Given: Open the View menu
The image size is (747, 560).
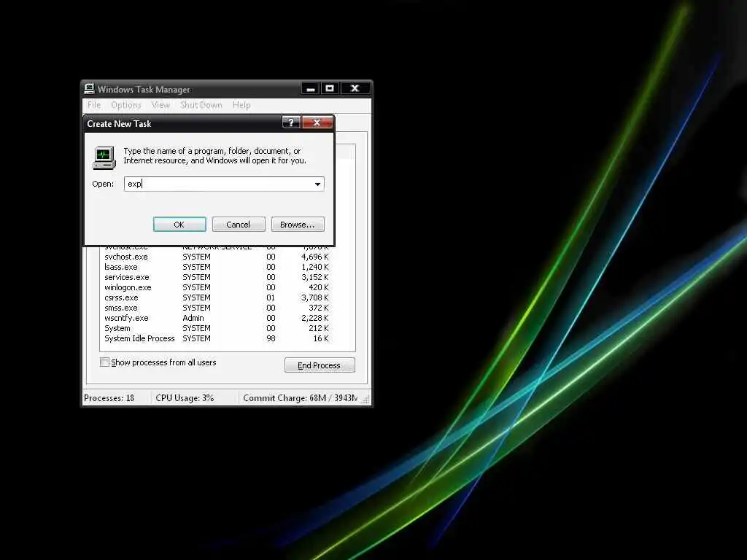Looking at the screenshot, I should (x=160, y=105).
